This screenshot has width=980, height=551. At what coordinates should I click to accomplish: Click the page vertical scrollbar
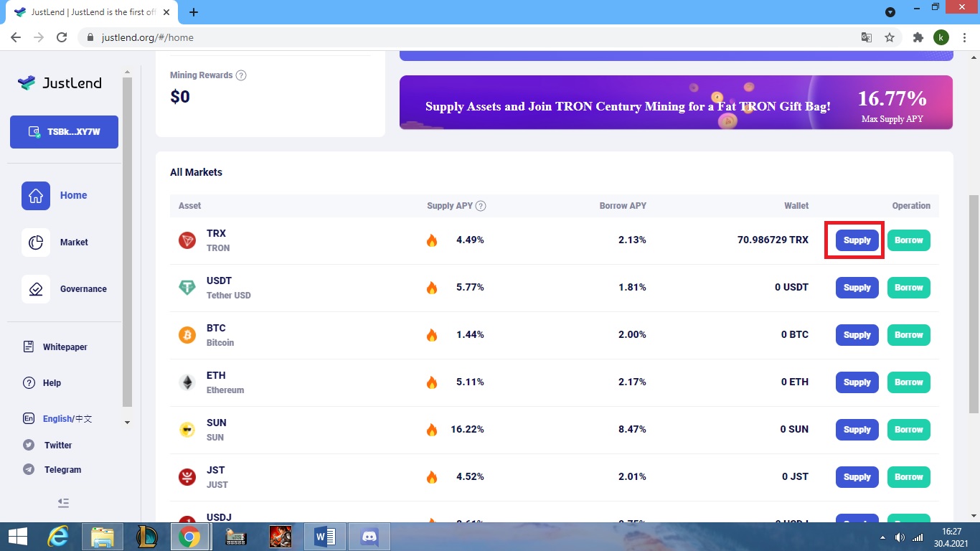point(974,303)
